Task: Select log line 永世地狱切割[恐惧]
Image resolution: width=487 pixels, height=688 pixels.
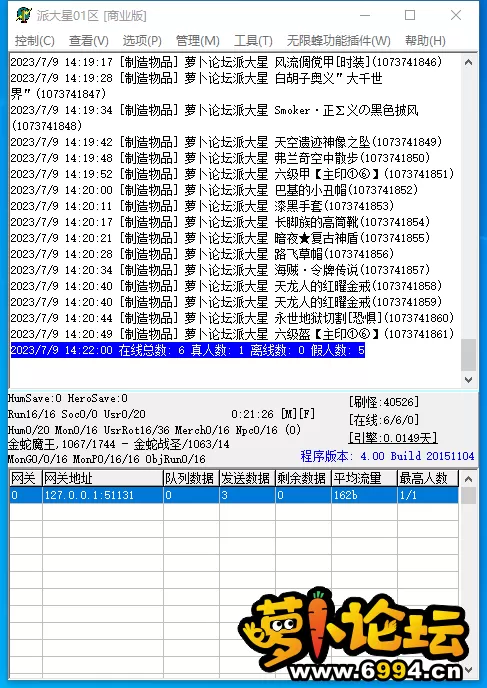Action: tap(232, 318)
